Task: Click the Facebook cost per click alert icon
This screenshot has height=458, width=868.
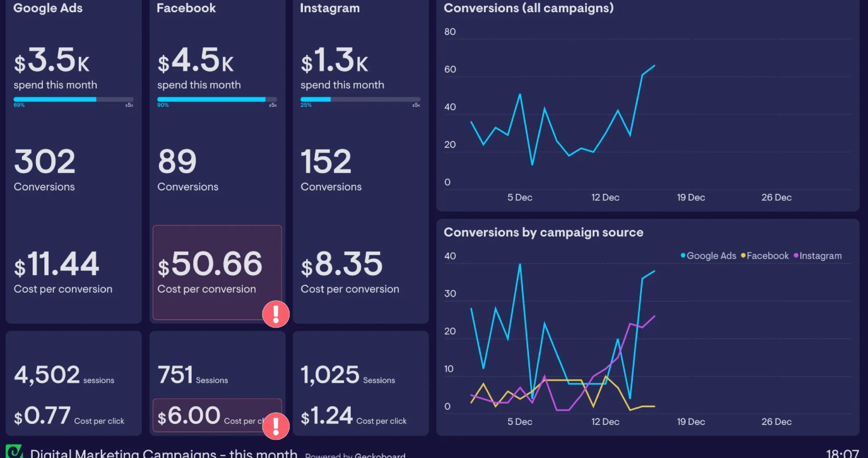Action: 276,426
